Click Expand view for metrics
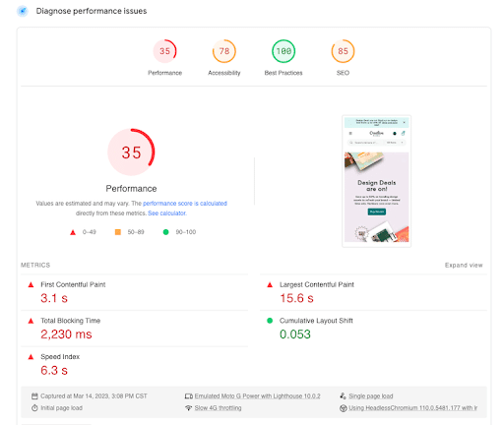This screenshot has width=504, height=425. point(464,265)
